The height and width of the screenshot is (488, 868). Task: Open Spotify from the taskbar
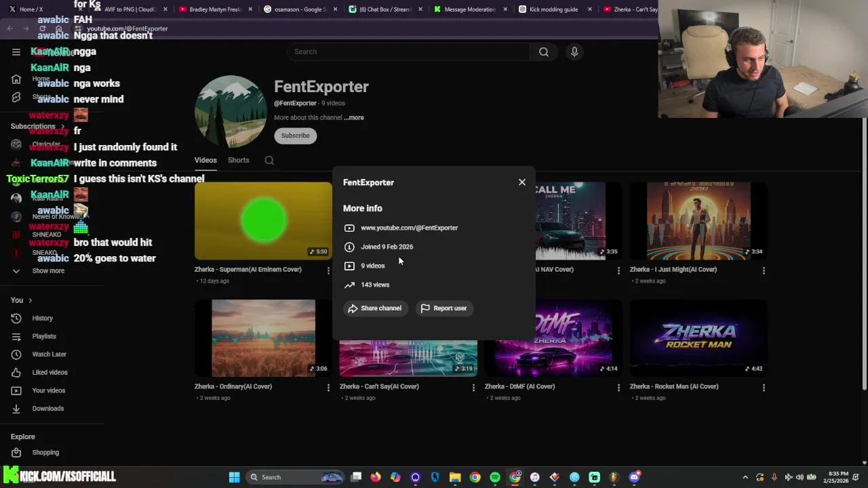coord(495,477)
